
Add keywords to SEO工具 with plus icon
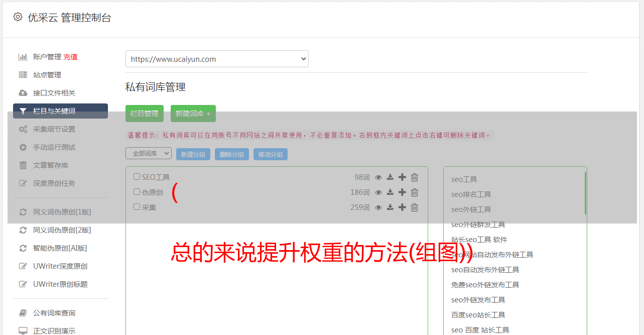(x=402, y=177)
